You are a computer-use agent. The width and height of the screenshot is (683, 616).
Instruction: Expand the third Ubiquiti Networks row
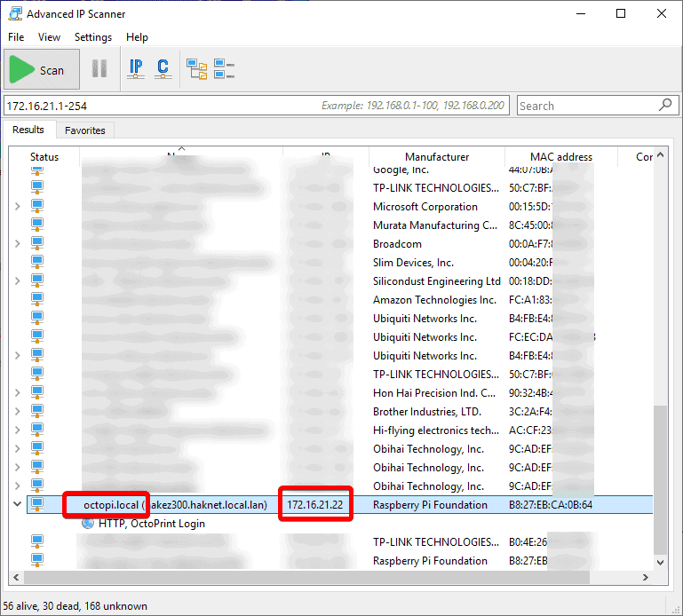(x=18, y=355)
